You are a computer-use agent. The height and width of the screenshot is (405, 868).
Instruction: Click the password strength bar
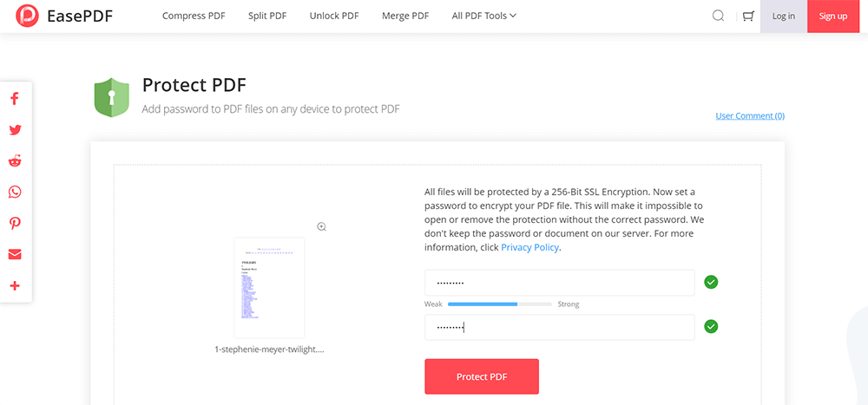(499, 304)
